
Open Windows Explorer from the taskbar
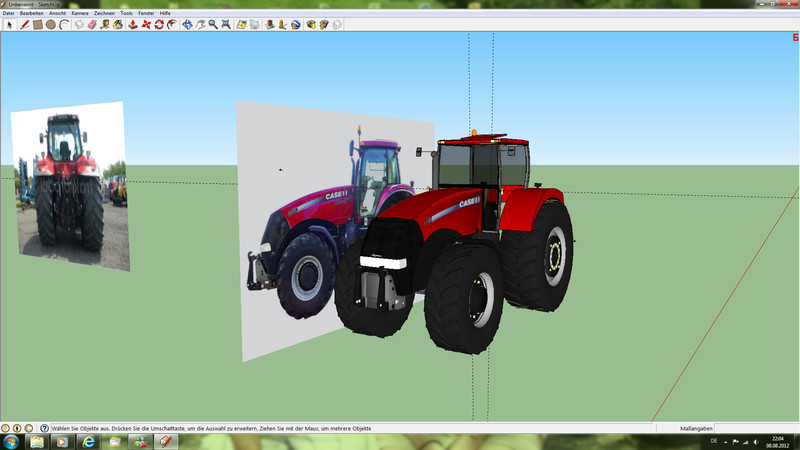coord(37,442)
